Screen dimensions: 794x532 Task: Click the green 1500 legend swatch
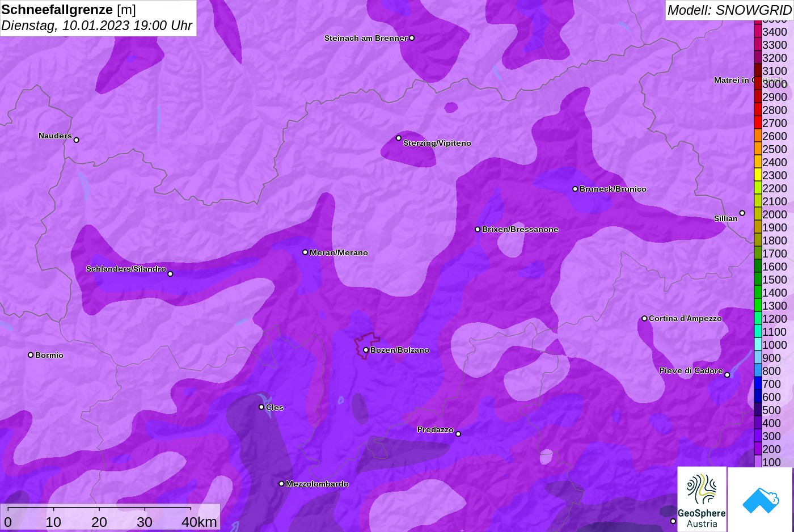[x=758, y=279]
